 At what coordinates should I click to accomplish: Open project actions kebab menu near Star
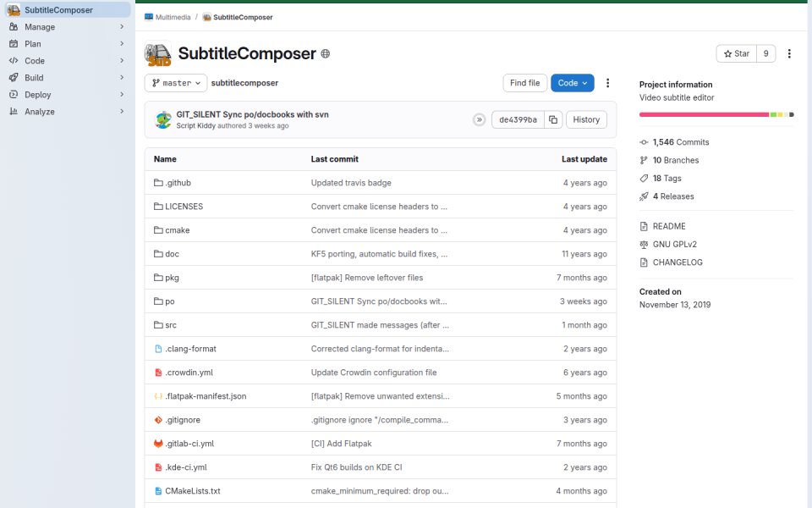click(789, 54)
